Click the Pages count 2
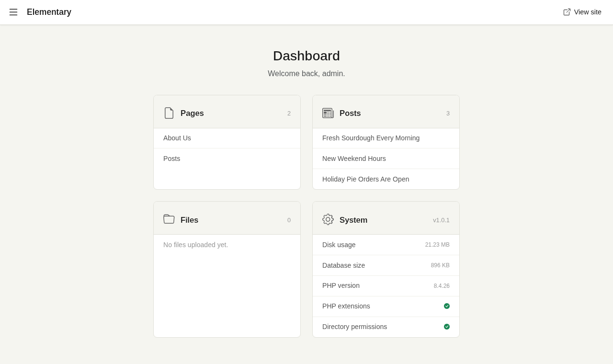 click(x=289, y=114)
